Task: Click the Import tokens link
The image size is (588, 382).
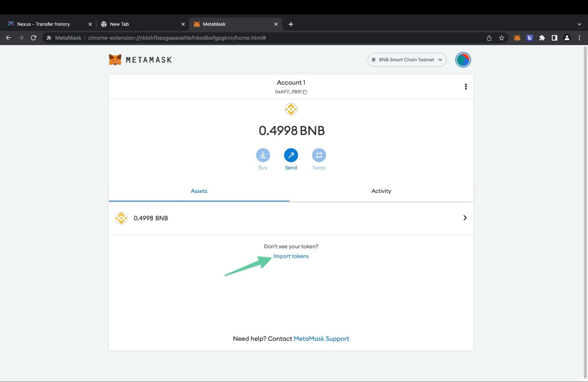Action: point(291,256)
